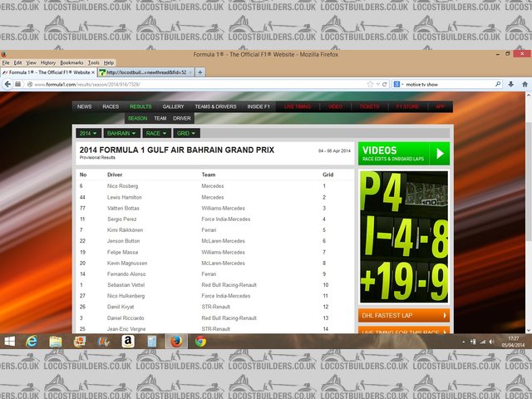Screen dimensions: 532x399
Task: Open the RESULTS navigation item
Action: (x=140, y=106)
